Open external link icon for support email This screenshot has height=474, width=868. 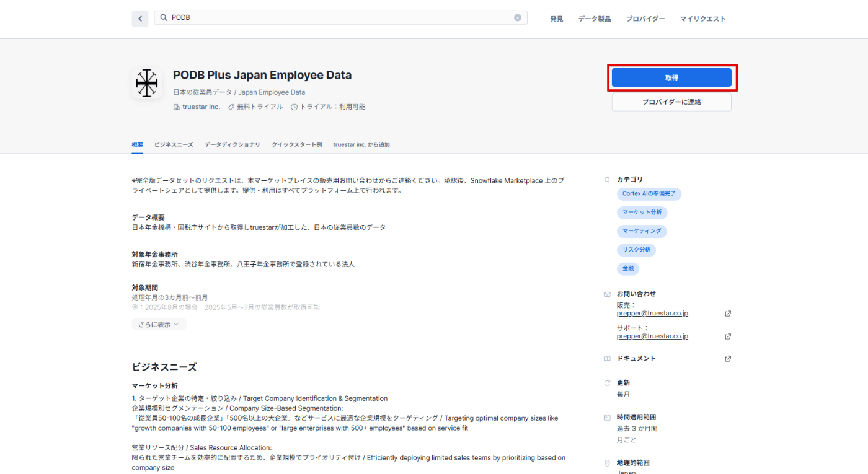pos(728,336)
